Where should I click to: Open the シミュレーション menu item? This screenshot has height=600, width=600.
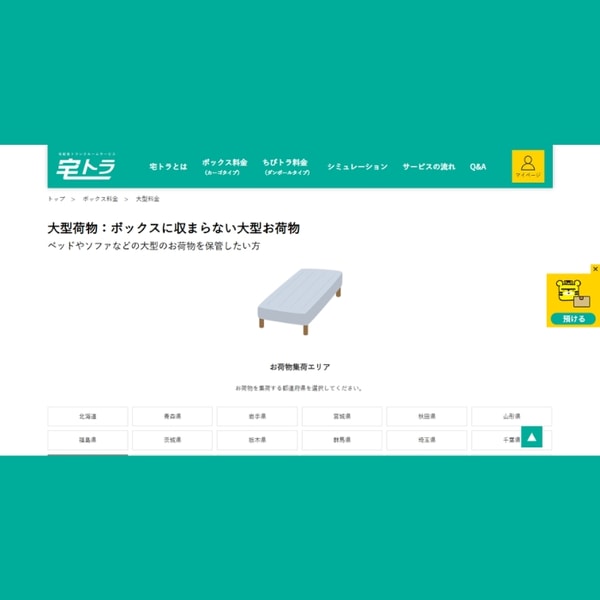coord(357,167)
